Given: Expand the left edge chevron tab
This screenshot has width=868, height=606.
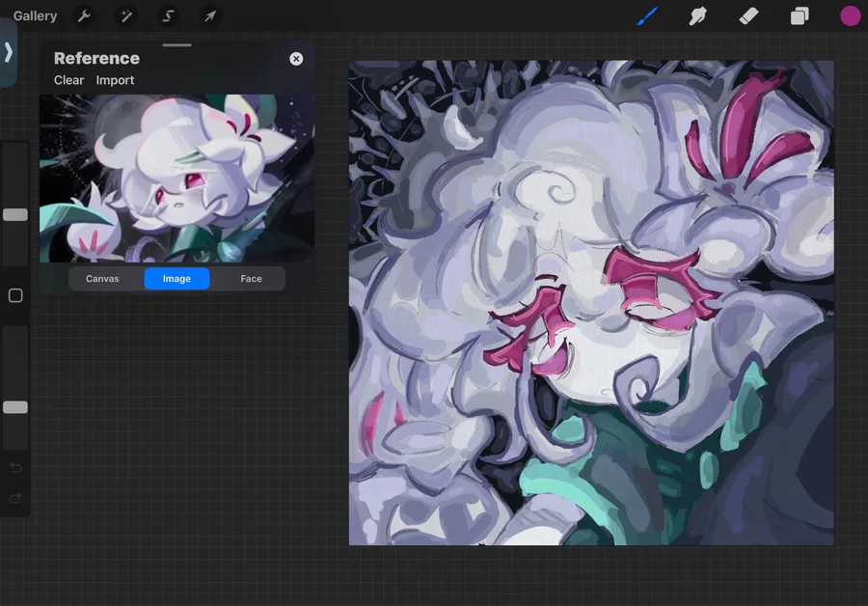Looking at the screenshot, I should 8,53.
